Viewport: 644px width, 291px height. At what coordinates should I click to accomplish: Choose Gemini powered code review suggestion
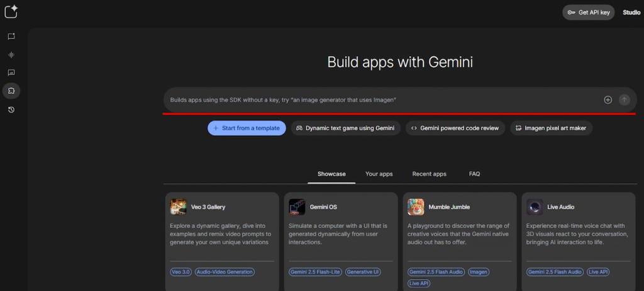(455, 128)
